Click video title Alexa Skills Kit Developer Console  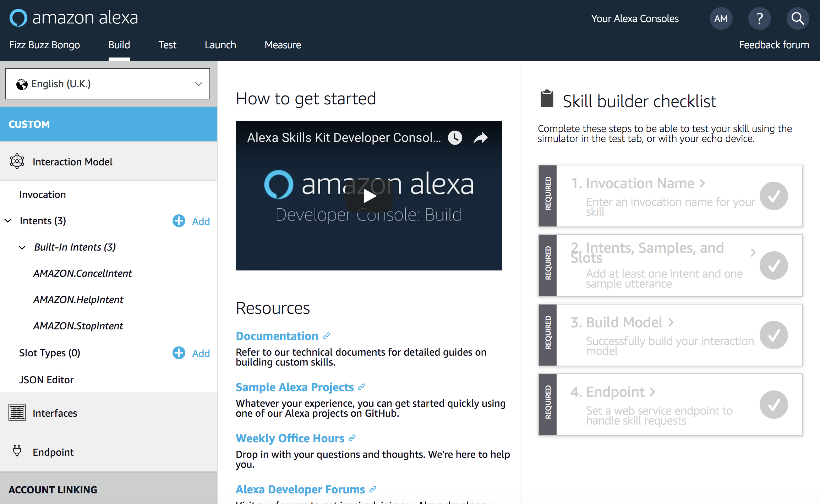pyautogui.click(x=344, y=138)
